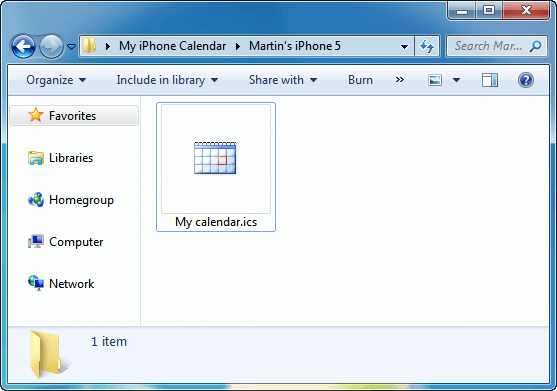This screenshot has width=557, height=391.
Task: Select the Martin's iPhone 5 breadcrumb
Action: (x=294, y=46)
